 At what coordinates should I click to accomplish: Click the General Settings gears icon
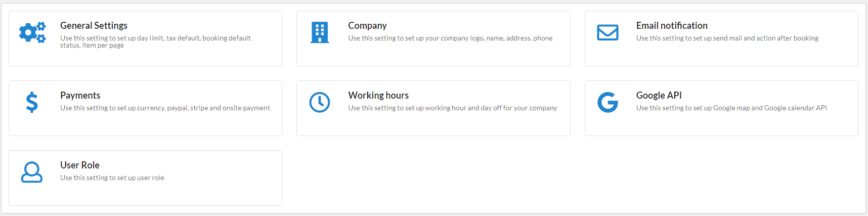[32, 32]
